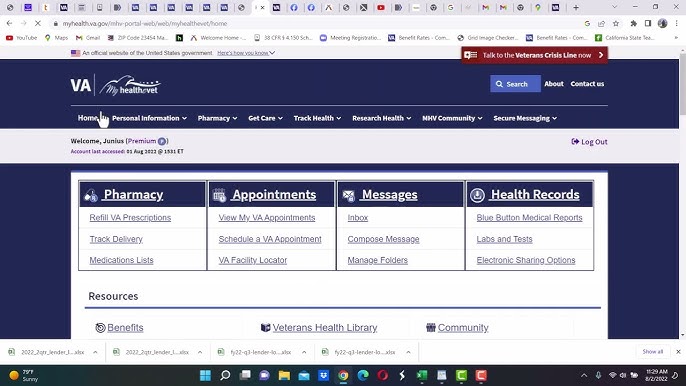Open Chrome's three-dot menu

676,23
